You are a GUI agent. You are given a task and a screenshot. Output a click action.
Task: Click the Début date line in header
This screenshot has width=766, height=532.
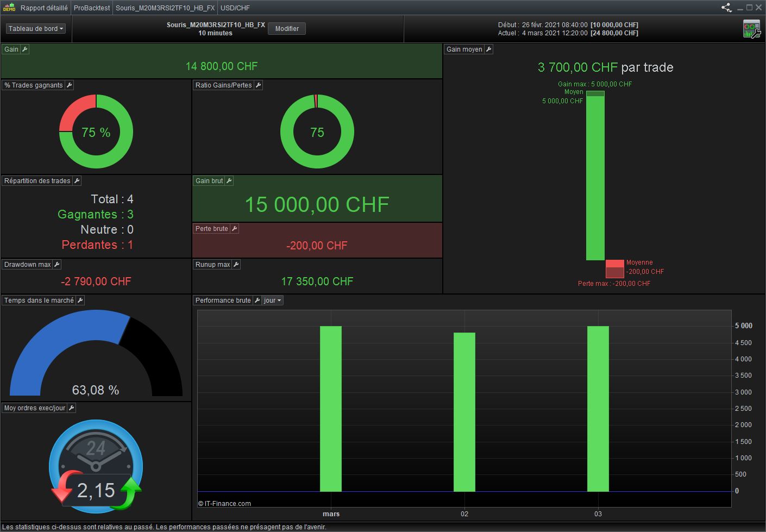[x=568, y=25]
